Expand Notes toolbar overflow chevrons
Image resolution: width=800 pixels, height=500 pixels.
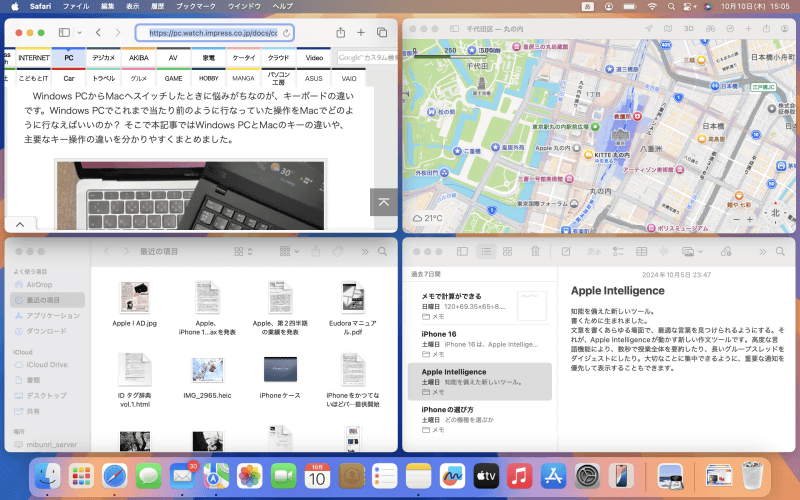762,252
